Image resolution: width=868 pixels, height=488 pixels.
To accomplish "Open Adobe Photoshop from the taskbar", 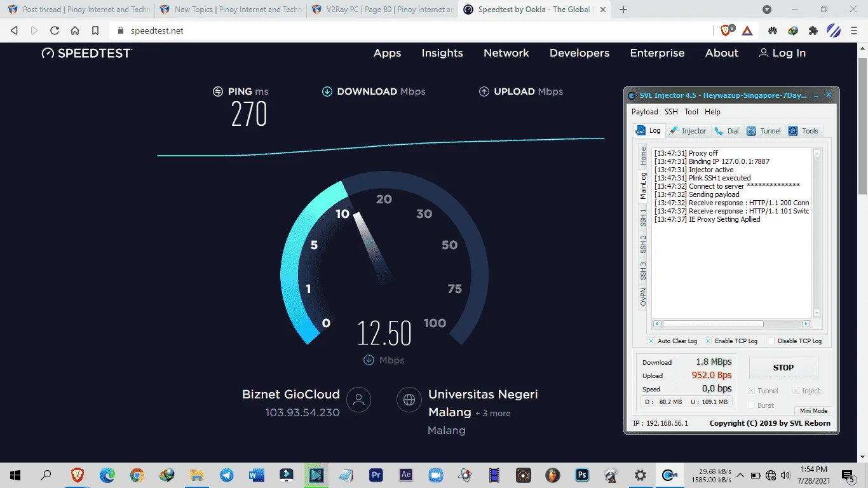I will pyautogui.click(x=581, y=475).
